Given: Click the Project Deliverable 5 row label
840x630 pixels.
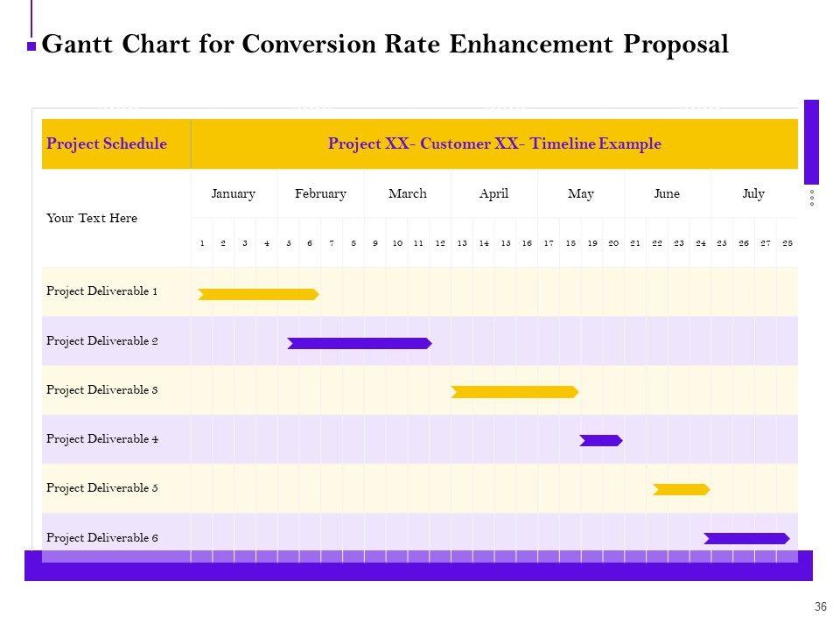Looking at the screenshot, I should (x=101, y=488).
